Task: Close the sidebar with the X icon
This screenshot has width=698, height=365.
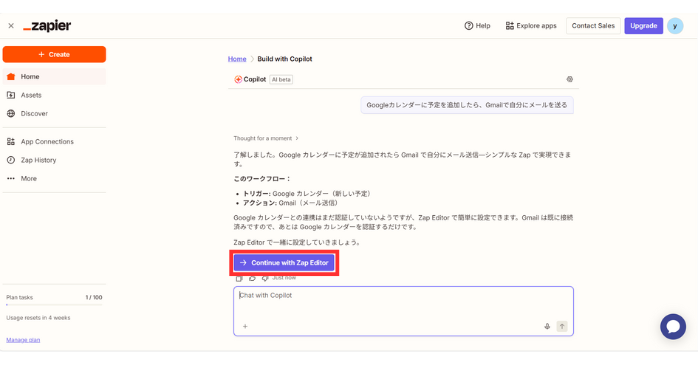Action: tap(11, 26)
